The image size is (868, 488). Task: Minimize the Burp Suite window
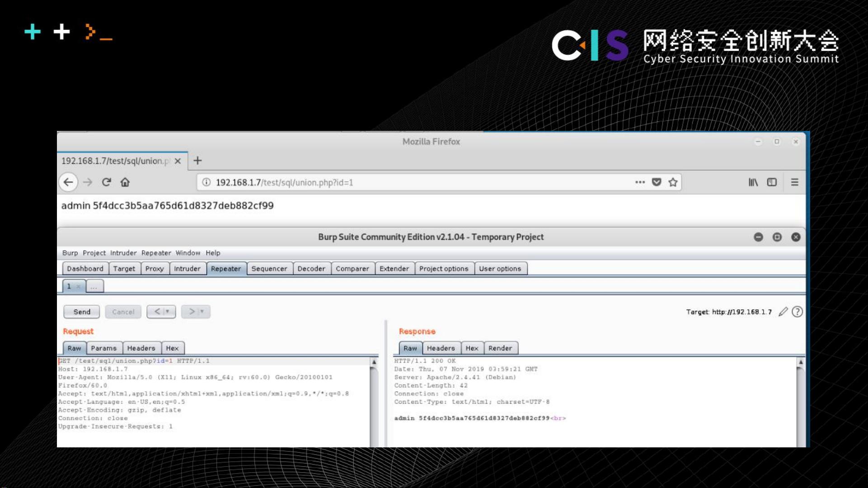point(759,237)
